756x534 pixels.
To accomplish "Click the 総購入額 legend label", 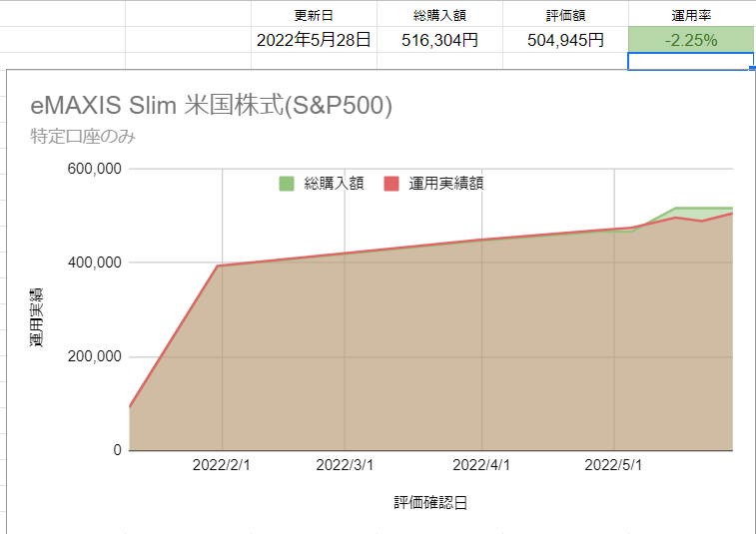I will (x=334, y=184).
